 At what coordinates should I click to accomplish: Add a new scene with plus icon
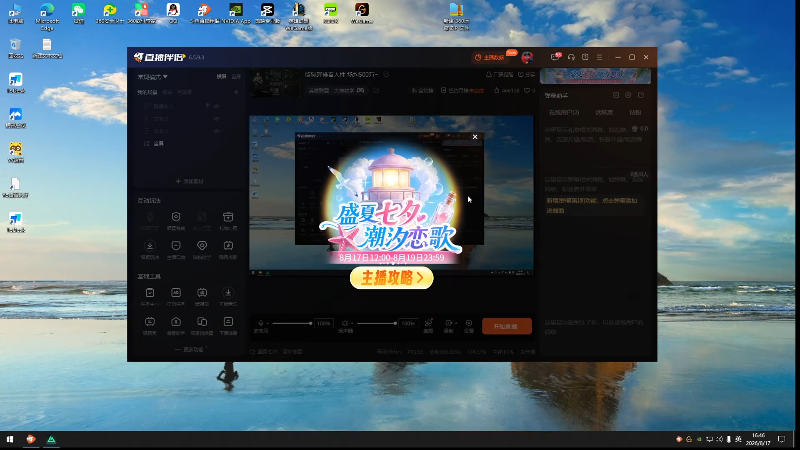pyautogui.click(x=236, y=92)
